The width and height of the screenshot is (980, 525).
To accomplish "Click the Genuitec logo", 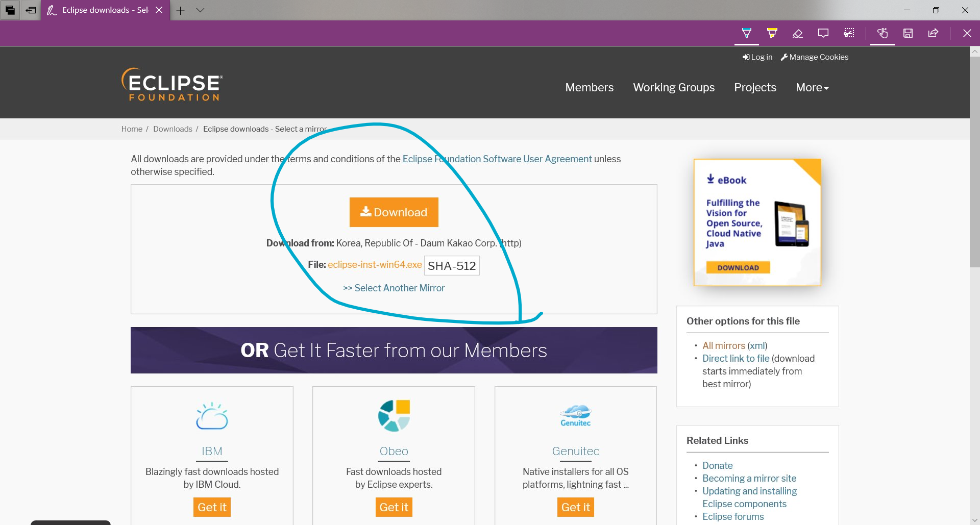I will coord(576,416).
